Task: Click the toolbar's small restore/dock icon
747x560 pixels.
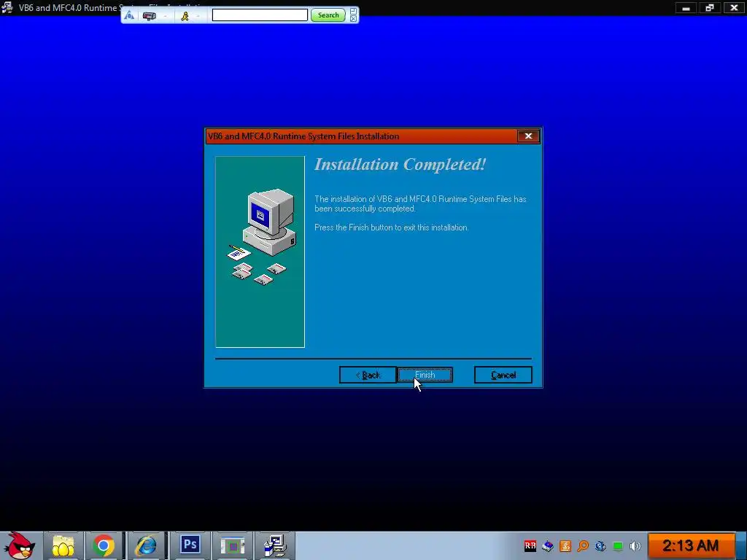Action: [354, 11]
